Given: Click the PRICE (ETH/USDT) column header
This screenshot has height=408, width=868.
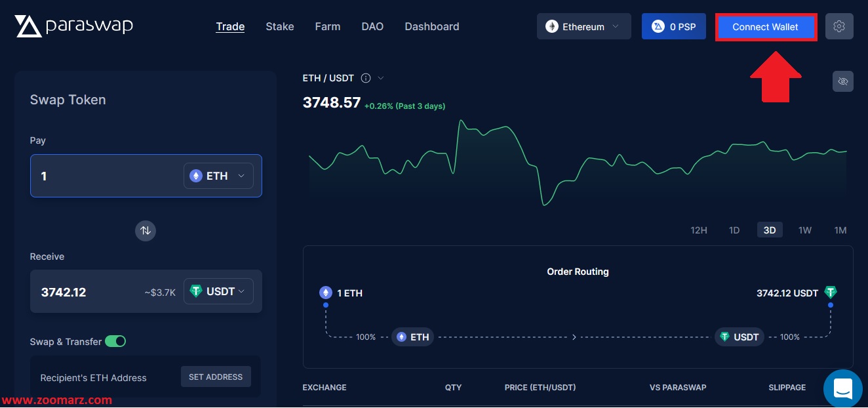Looking at the screenshot, I should pos(540,388).
